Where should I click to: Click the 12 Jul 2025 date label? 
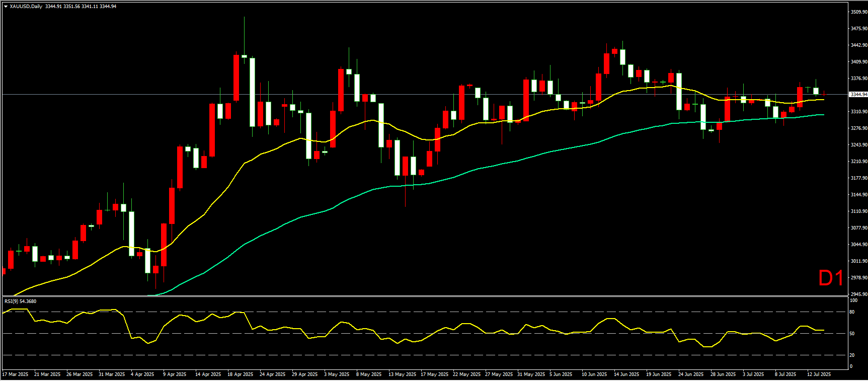(x=819, y=374)
